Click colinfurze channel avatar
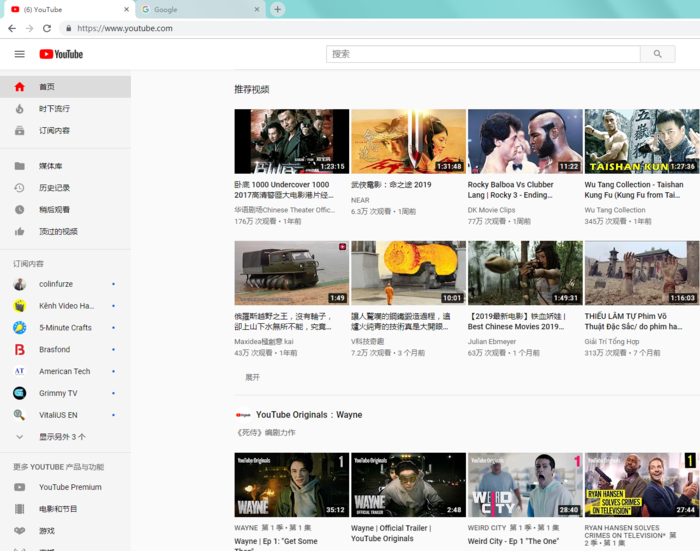This screenshot has width=700, height=551. click(20, 284)
